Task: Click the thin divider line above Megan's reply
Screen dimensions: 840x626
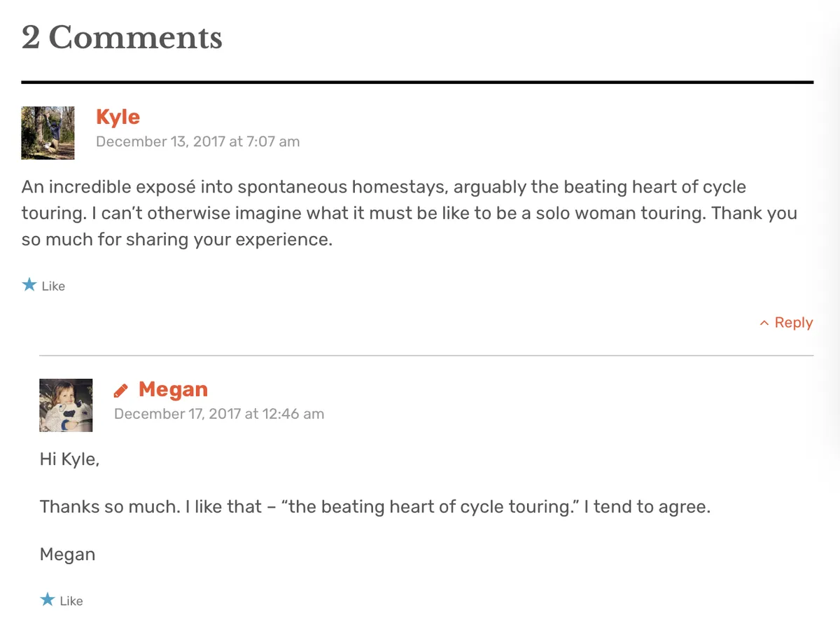Action: [426, 356]
